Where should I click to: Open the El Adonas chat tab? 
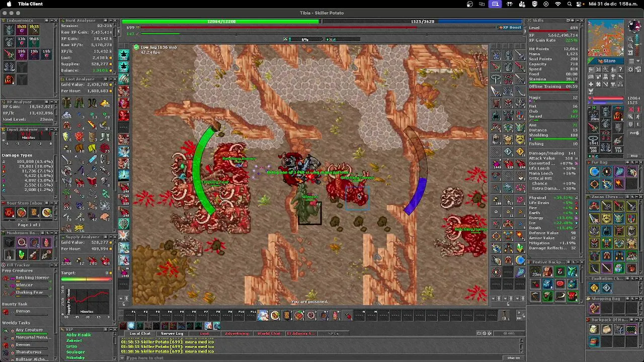(x=301, y=334)
